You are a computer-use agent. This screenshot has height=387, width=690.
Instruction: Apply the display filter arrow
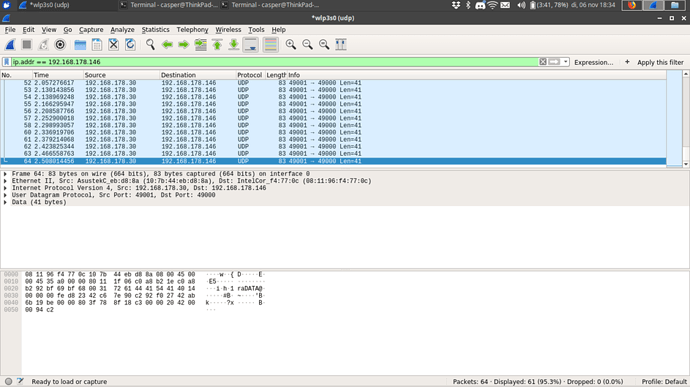[554, 62]
